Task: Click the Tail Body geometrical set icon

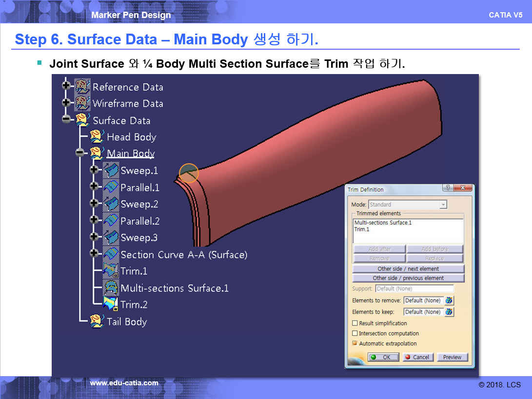Action: click(x=97, y=321)
